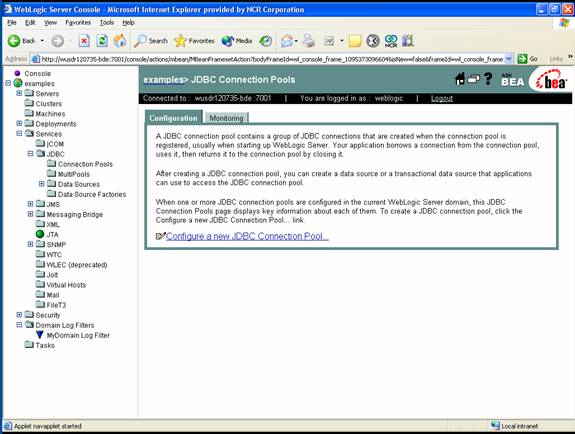Expand the Servers tree node
The width and height of the screenshot is (575, 434).
coord(19,93)
